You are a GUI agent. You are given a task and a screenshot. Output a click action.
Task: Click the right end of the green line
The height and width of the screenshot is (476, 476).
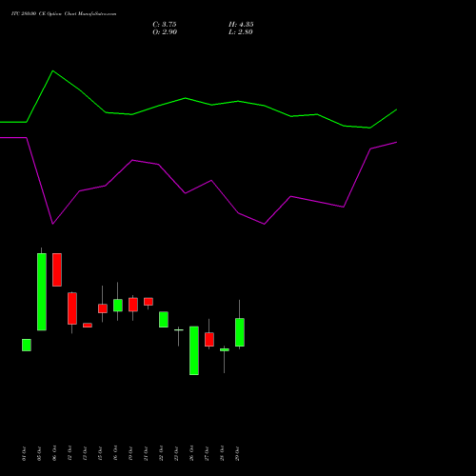point(396,109)
